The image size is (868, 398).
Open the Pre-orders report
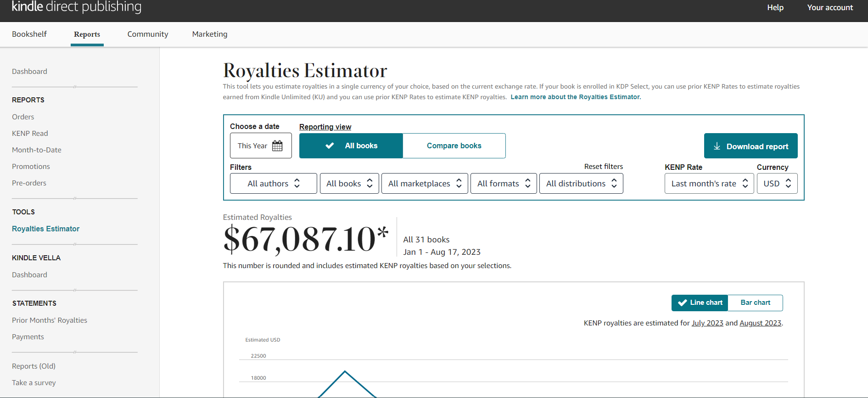[x=29, y=183]
